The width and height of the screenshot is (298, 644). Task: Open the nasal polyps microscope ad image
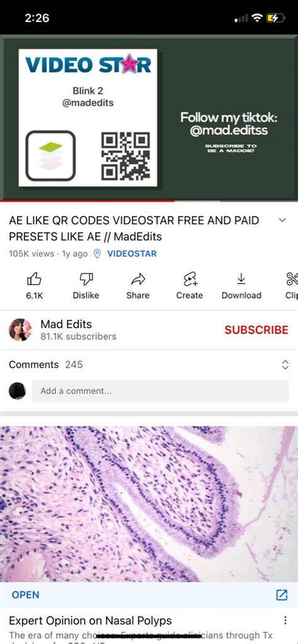[x=149, y=504]
